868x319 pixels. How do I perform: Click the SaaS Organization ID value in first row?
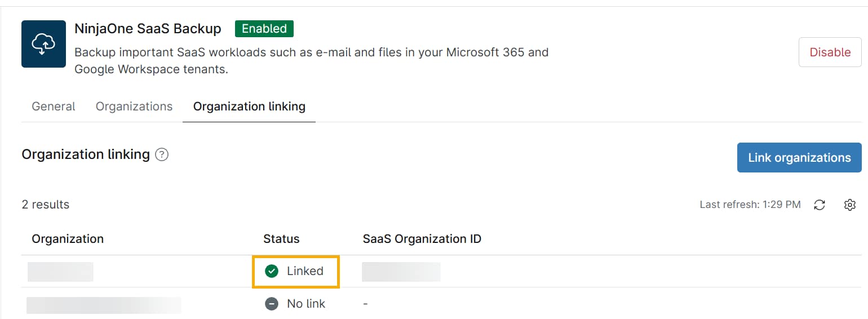(x=401, y=272)
